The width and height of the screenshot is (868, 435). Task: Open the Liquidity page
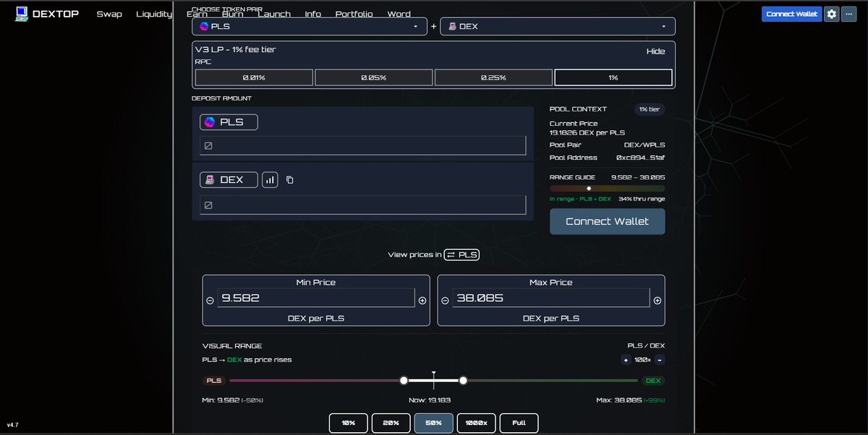click(154, 14)
